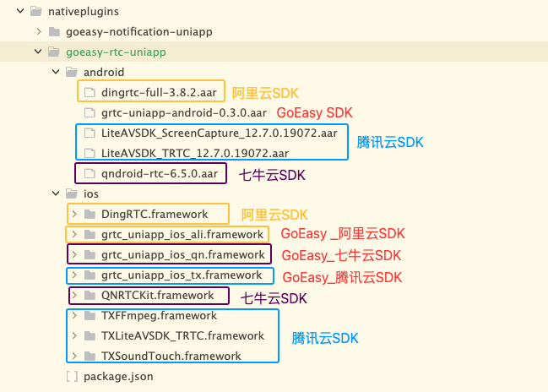Select file qndroid-rtc-6.5.0.aar
This screenshot has height=392, width=548.
coord(160,174)
